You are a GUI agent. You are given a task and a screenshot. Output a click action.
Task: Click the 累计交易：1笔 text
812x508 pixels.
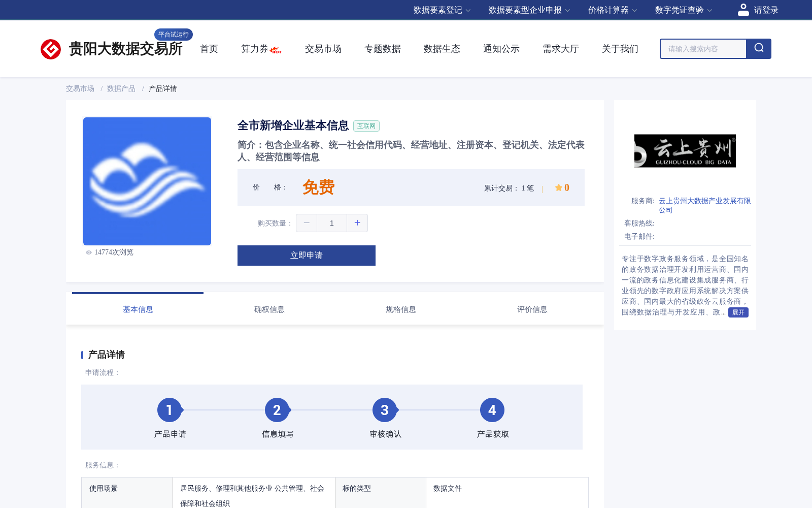[x=509, y=188]
